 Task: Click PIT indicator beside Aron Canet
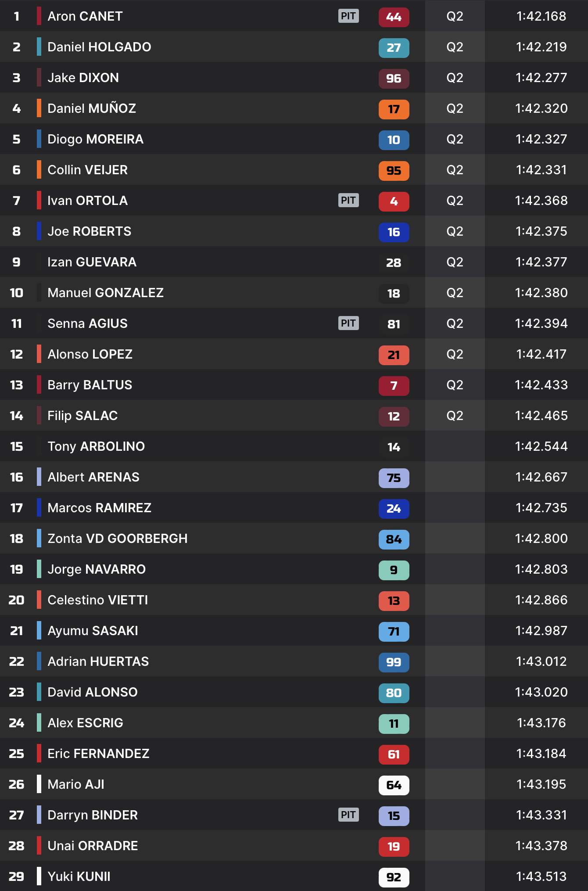point(348,16)
